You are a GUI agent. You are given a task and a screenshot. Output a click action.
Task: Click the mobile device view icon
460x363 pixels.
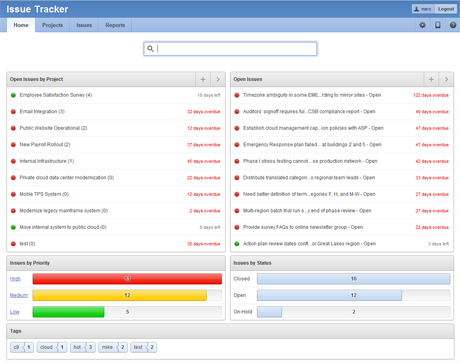pyautogui.click(x=438, y=25)
